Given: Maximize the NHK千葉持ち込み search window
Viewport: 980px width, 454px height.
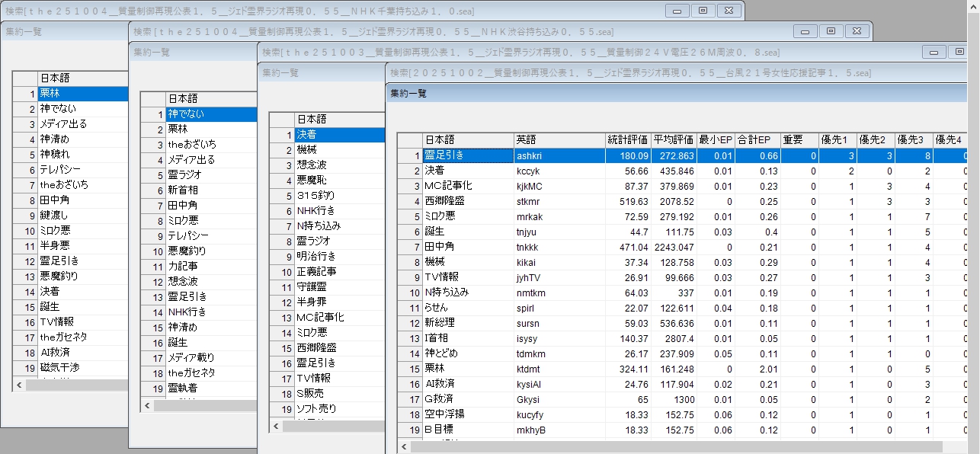Looking at the screenshot, I should click(702, 11).
